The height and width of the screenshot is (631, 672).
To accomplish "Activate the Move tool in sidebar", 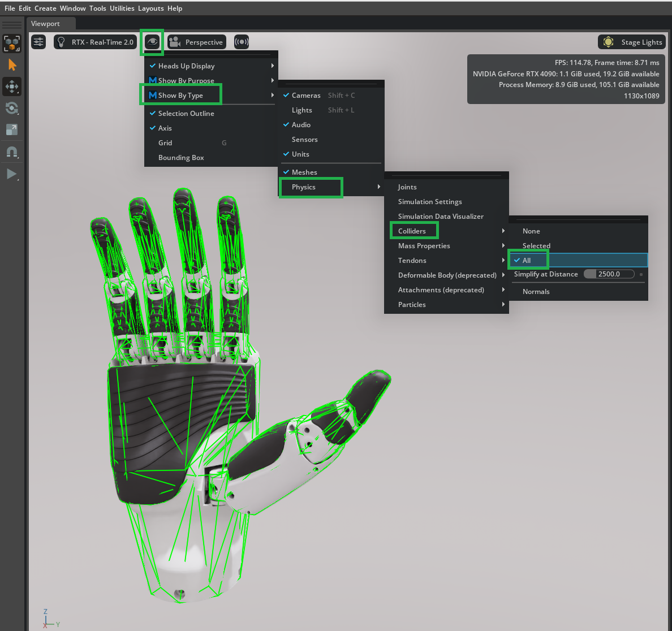I will (12, 87).
